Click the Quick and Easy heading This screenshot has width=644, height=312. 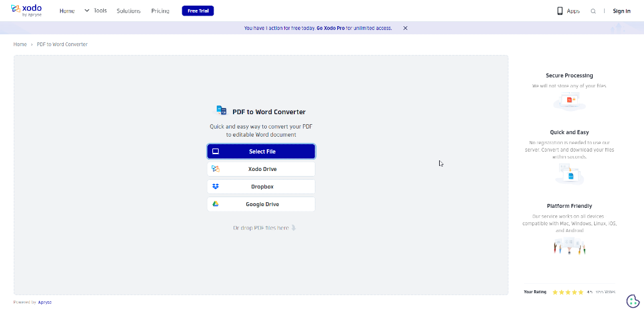569,132
